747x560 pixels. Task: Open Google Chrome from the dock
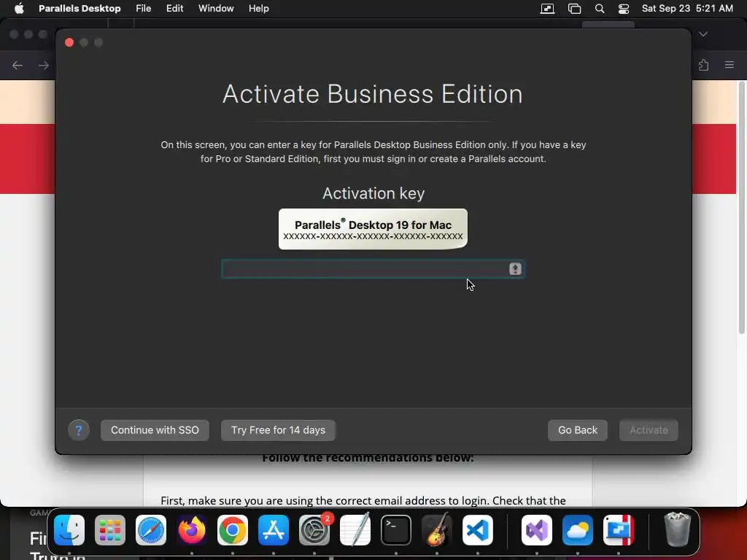pyautogui.click(x=233, y=530)
